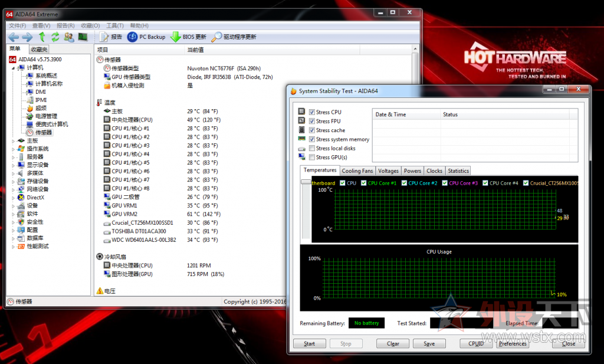
Task: Toggle CPU Core #2 graph checkbox
Action: click(x=404, y=183)
